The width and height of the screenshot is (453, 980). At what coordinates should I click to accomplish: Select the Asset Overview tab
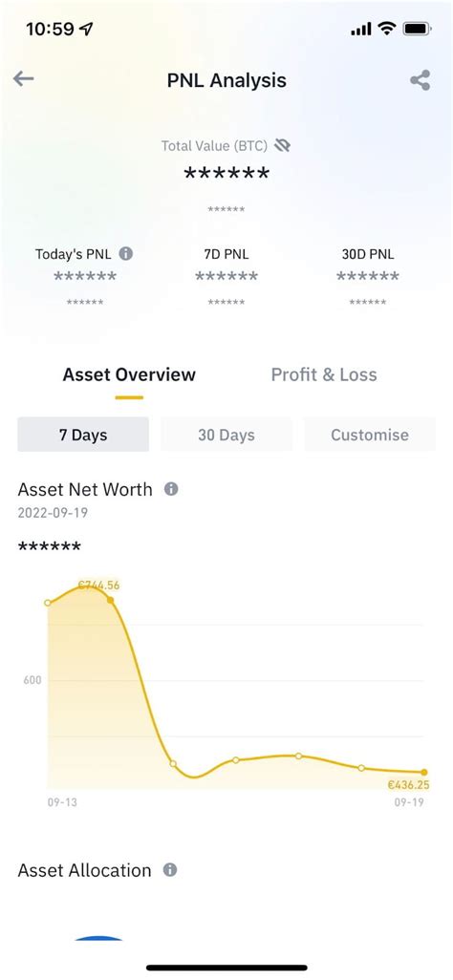click(129, 374)
